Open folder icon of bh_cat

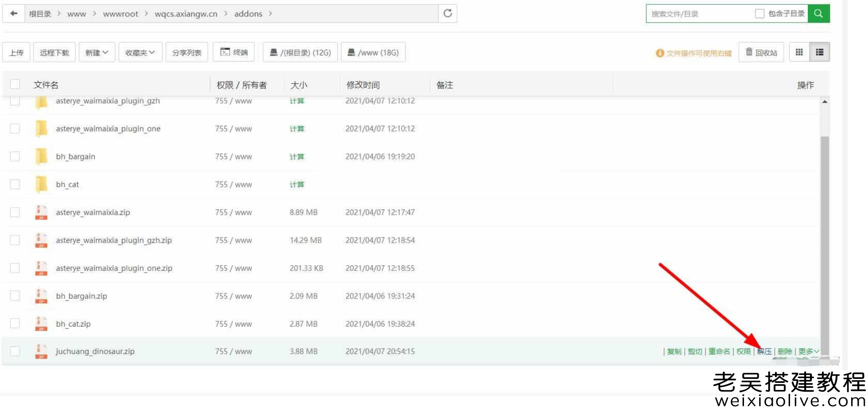pos(41,185)
